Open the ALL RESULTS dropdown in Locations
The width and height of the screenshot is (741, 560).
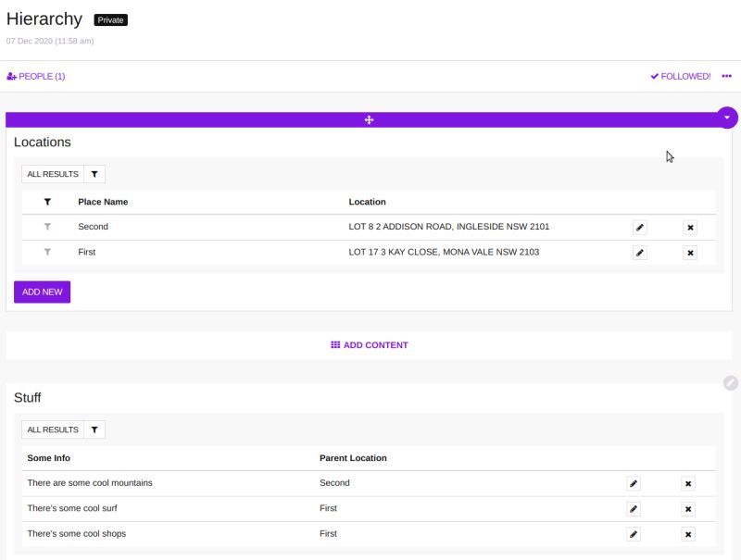[x=53, y=174]
